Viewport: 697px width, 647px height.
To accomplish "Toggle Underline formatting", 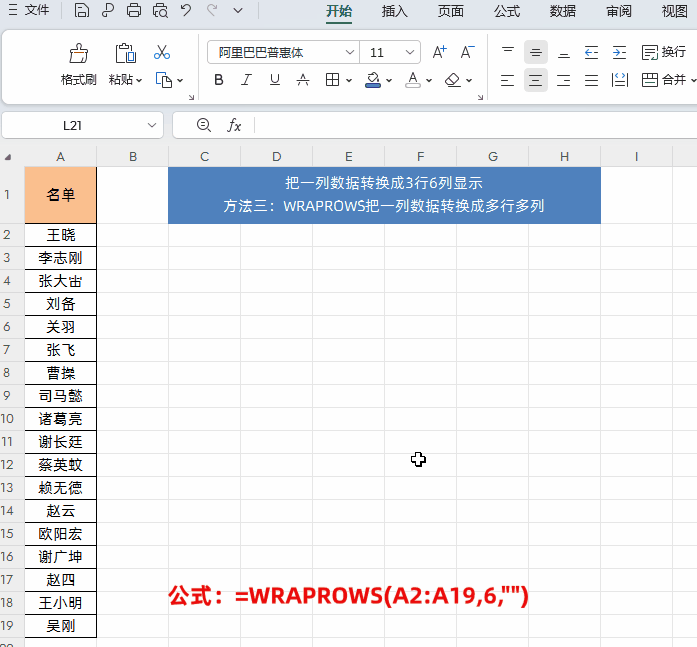I will click(x=275, y=80).
